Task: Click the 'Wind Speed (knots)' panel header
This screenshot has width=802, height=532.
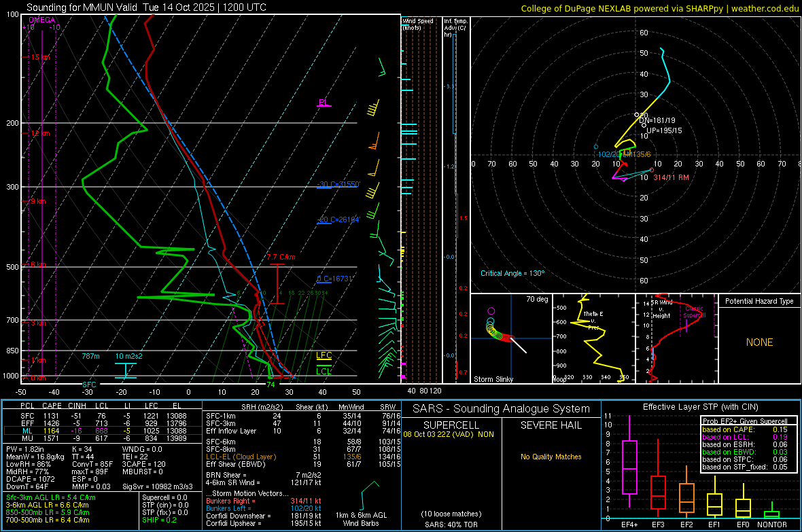Action: coord(418,24)
